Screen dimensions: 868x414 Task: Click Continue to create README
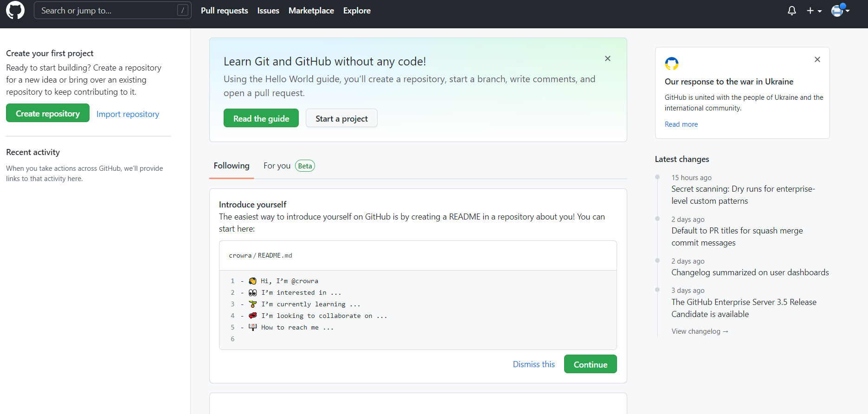coord(590,364)
